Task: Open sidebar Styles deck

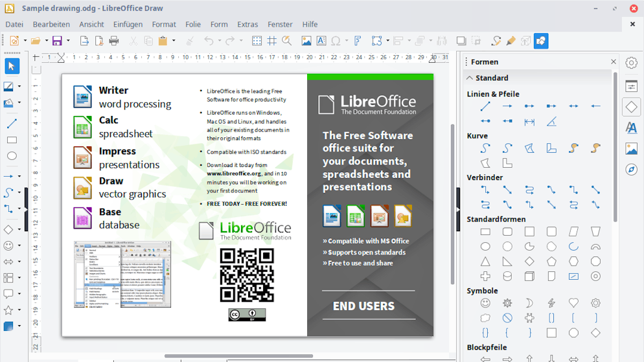Action: pos(631,128)
